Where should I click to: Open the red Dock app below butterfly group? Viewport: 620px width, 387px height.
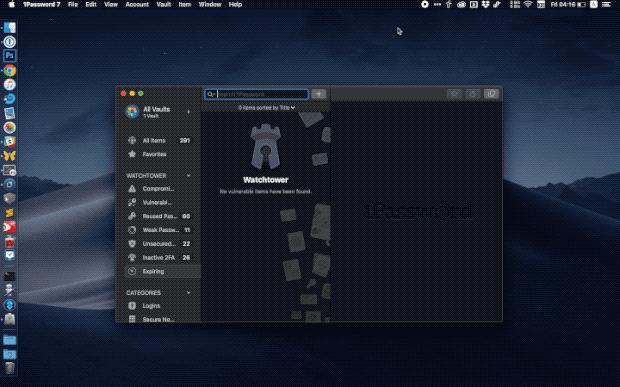(9, 227)
